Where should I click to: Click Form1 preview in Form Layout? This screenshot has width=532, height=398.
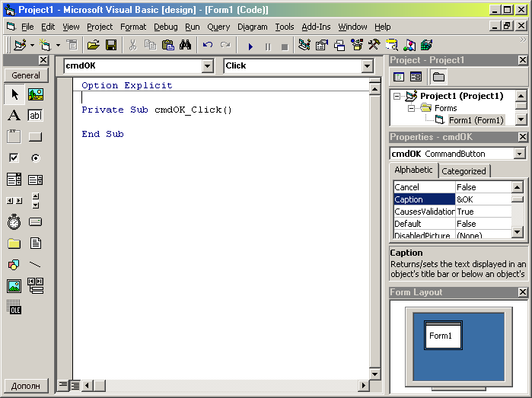pos(443,336)
